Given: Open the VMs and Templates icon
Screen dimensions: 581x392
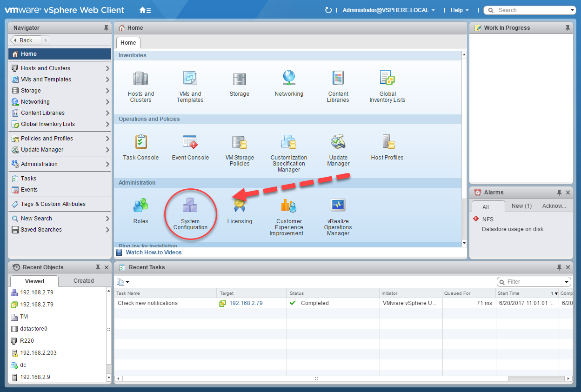Looking at the screenshot, I should click(190, 79).
